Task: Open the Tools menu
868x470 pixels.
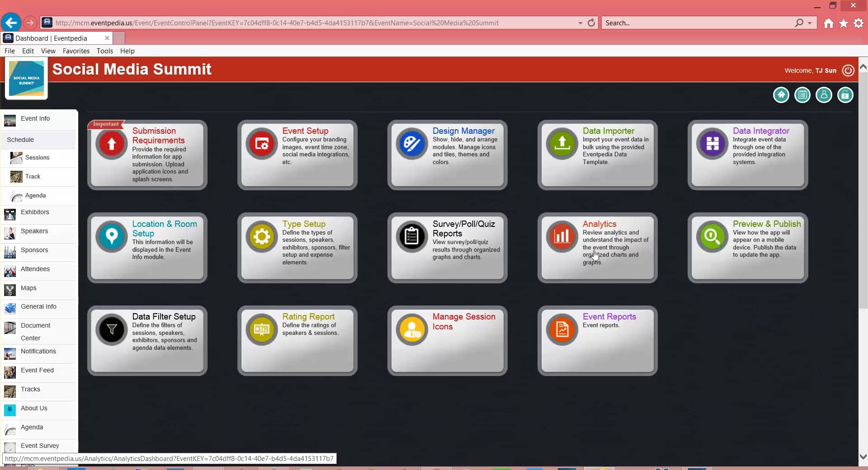Action: (104, 51)
